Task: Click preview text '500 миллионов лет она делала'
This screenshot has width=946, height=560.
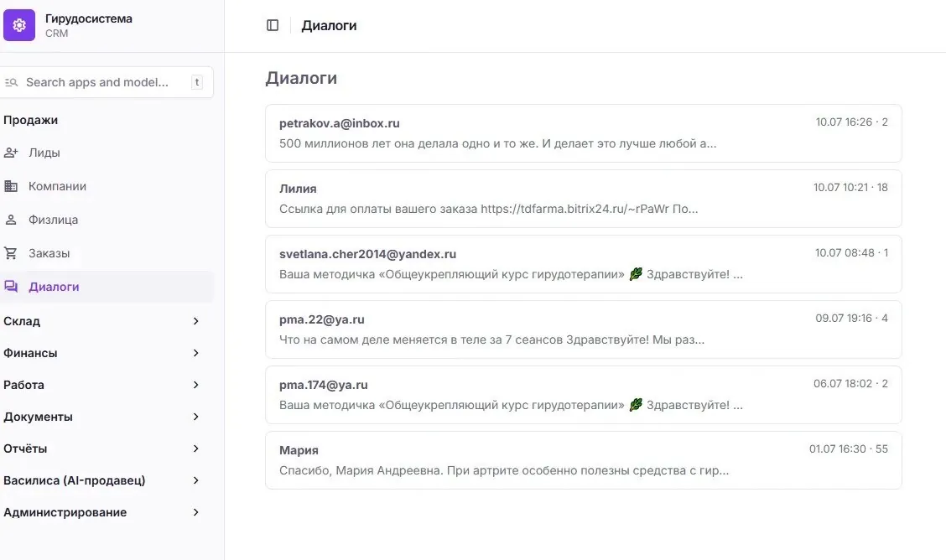Action: (369, 144)
